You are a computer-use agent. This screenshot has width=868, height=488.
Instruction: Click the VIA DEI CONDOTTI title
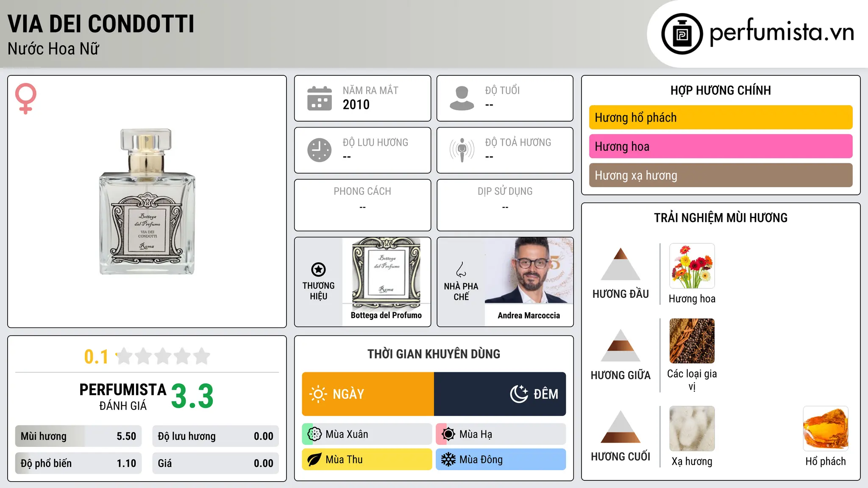(101, 24)
